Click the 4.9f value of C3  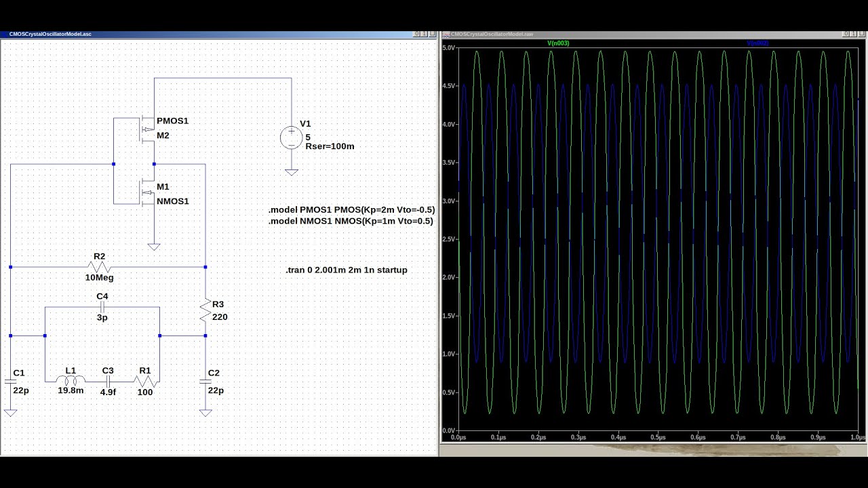point(108,392)
